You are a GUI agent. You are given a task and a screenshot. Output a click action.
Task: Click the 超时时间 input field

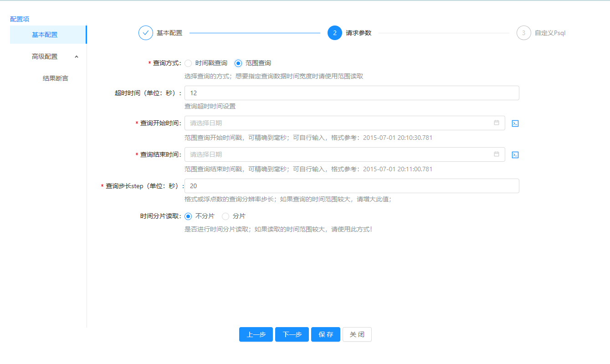pos(351,93)
